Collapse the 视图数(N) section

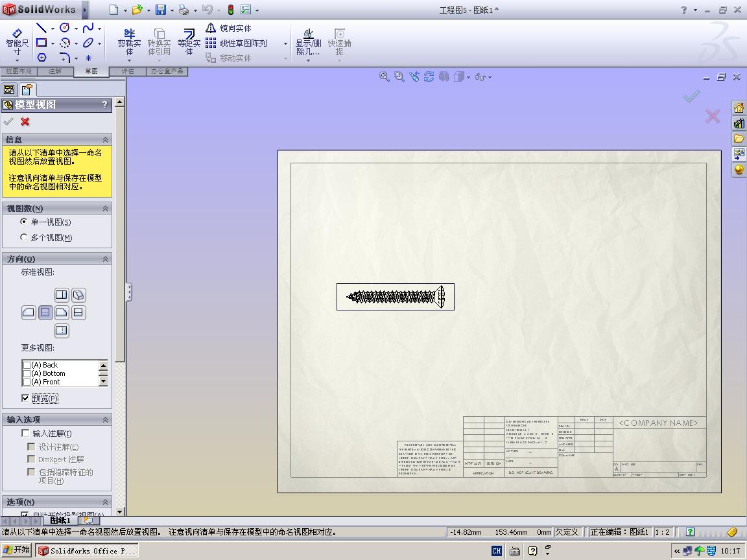[x=105, y=208]
